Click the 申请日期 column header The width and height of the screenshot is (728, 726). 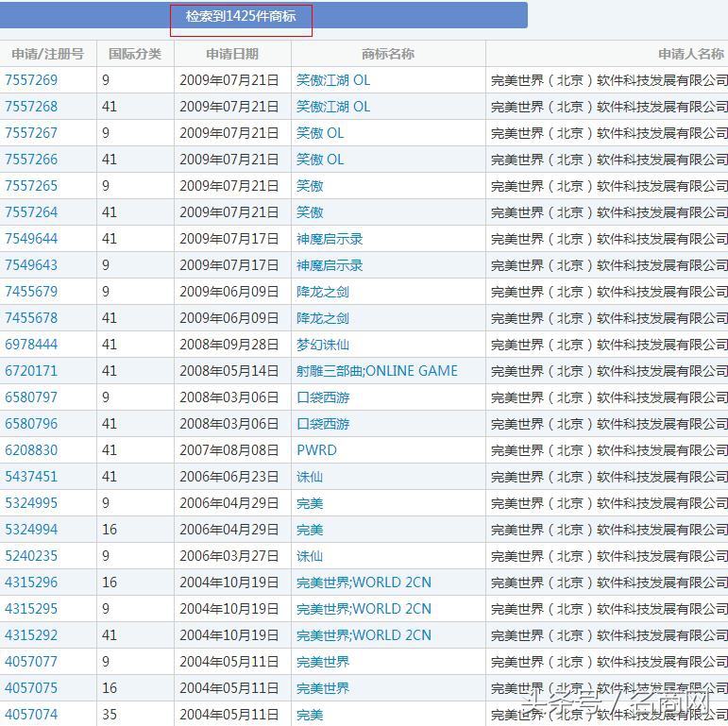point(232,55)
